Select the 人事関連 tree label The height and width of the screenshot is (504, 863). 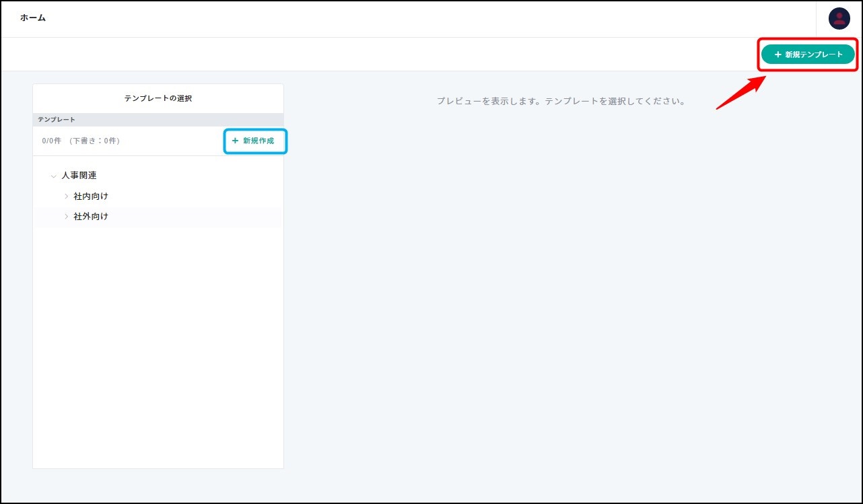coord(79,176)
